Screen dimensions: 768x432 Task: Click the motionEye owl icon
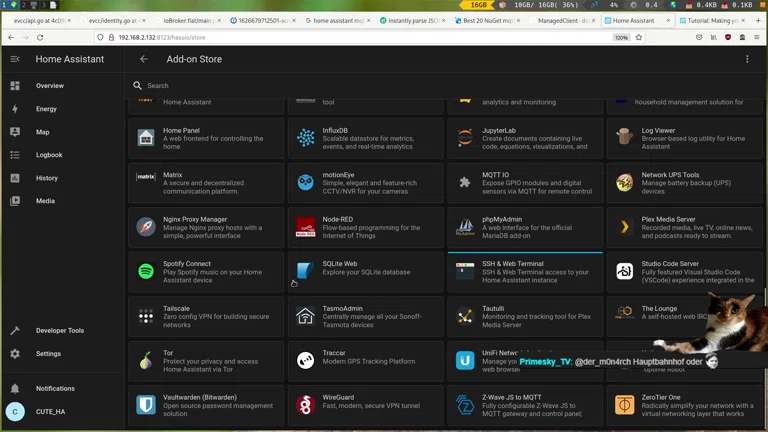(306, 182)
